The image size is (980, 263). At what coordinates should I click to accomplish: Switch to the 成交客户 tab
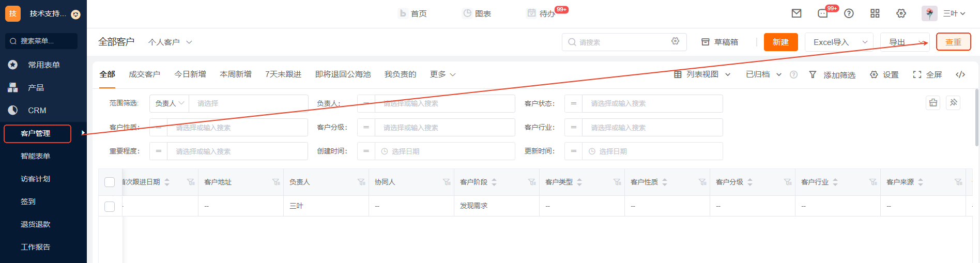144,74
